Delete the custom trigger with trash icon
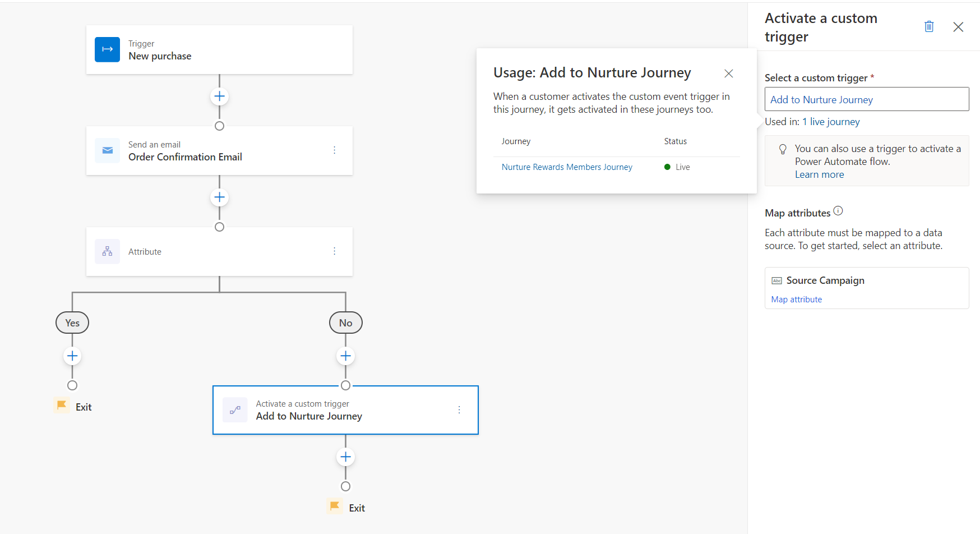The image size is (980, 534). 929,26
